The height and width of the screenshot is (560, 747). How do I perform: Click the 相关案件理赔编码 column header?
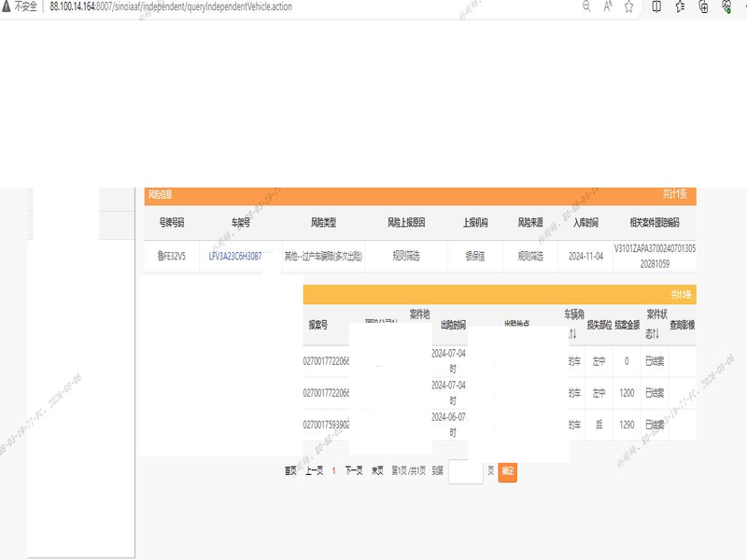pos(655,222)
